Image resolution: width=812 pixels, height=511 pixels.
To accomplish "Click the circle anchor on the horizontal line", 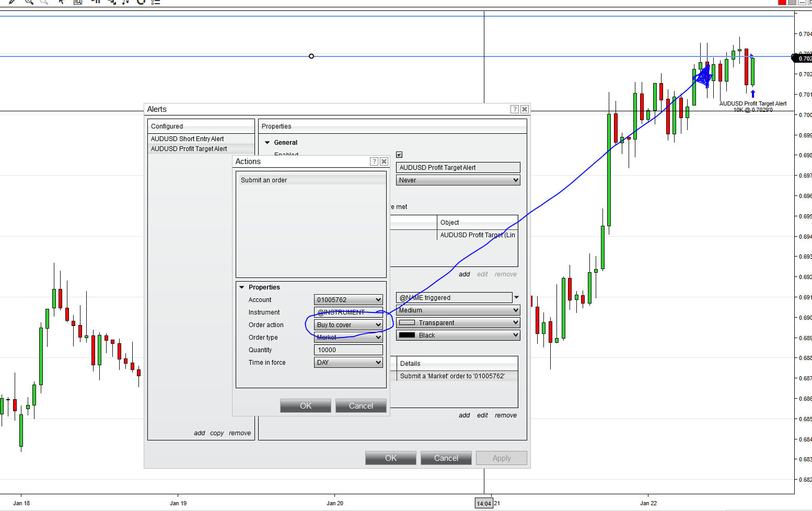I will click(311, 56).
